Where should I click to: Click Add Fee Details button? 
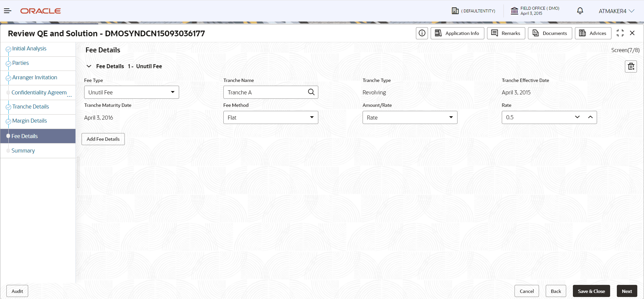coord(103,139)
